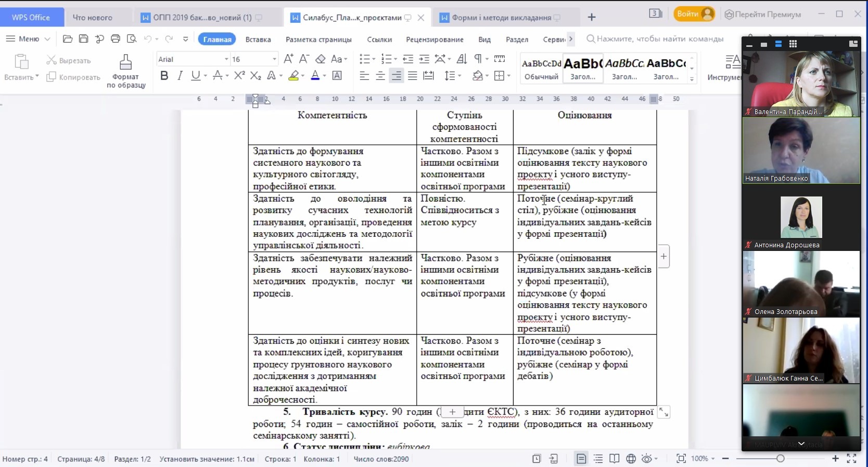Click the save document icon

coord(83,39)
